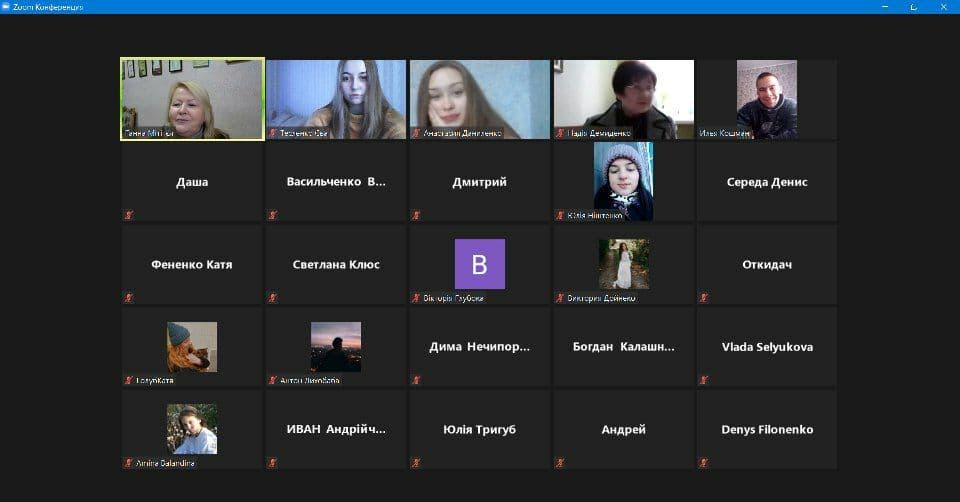Click the name Середа Денис
960x502 pixels.
tap(767, 182)
